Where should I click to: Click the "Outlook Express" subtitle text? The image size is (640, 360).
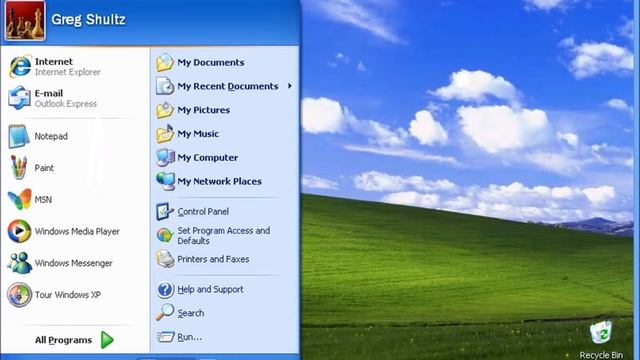(66, 104)
